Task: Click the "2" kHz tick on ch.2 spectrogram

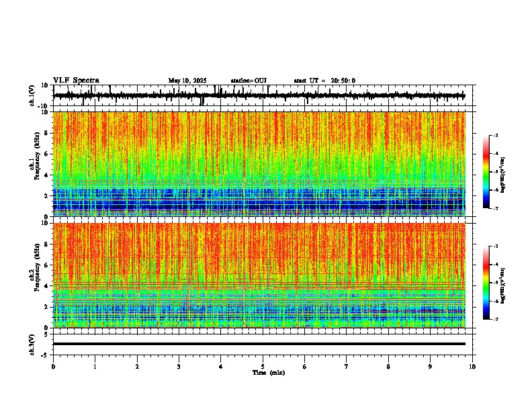Action: point(46,307)
